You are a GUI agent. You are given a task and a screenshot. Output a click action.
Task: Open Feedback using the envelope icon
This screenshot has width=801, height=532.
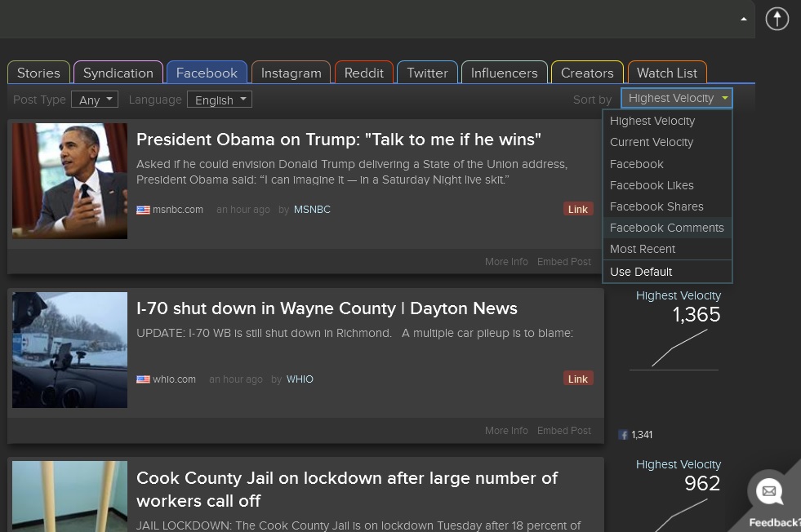click(768, 491)
